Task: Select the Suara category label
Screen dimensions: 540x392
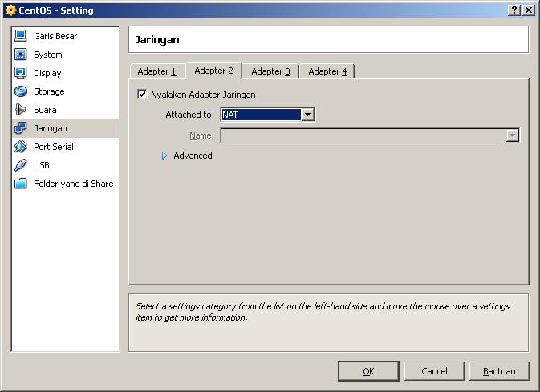Action: 45,110
